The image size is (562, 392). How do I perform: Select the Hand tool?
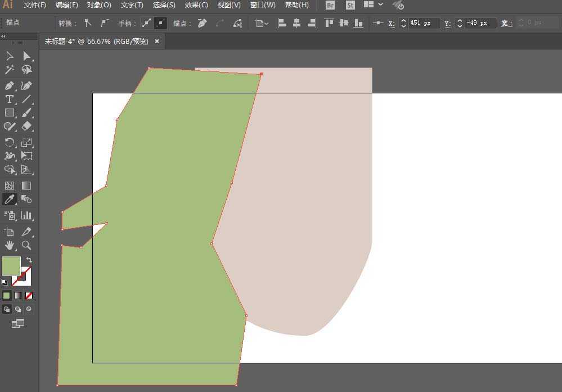[x=10, y=245]
